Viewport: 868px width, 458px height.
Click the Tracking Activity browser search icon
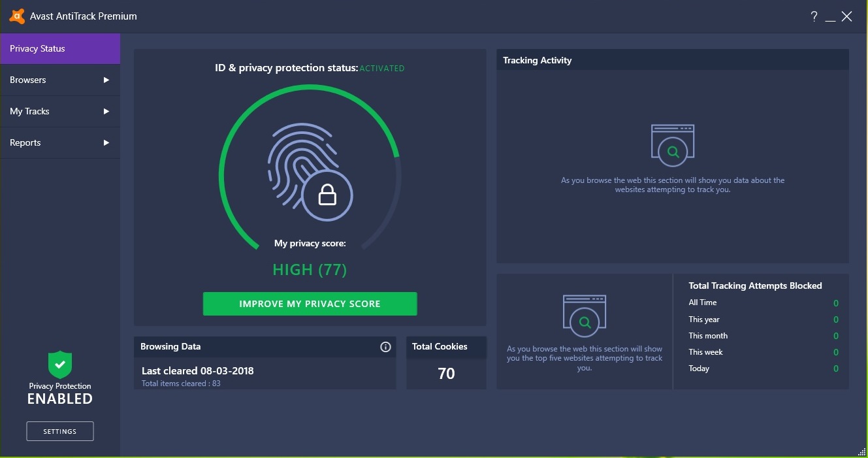(x=673, y=145)
